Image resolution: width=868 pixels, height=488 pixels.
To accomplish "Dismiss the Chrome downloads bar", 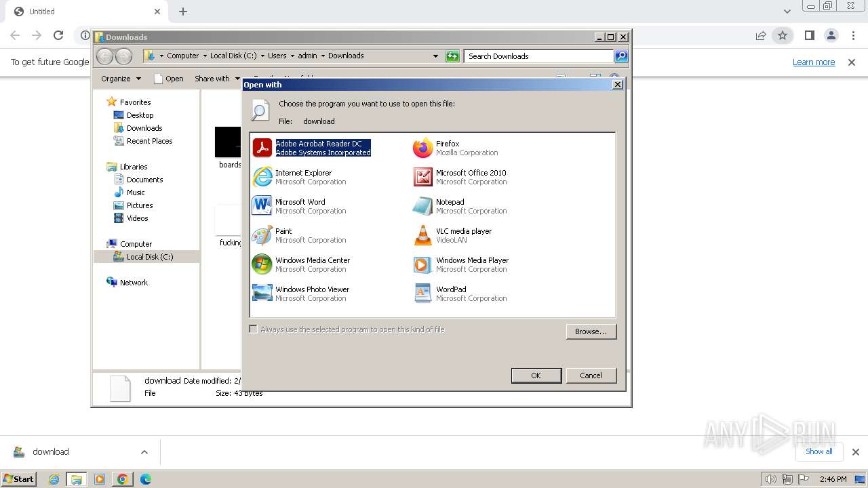I will click(x=856, y=451).
